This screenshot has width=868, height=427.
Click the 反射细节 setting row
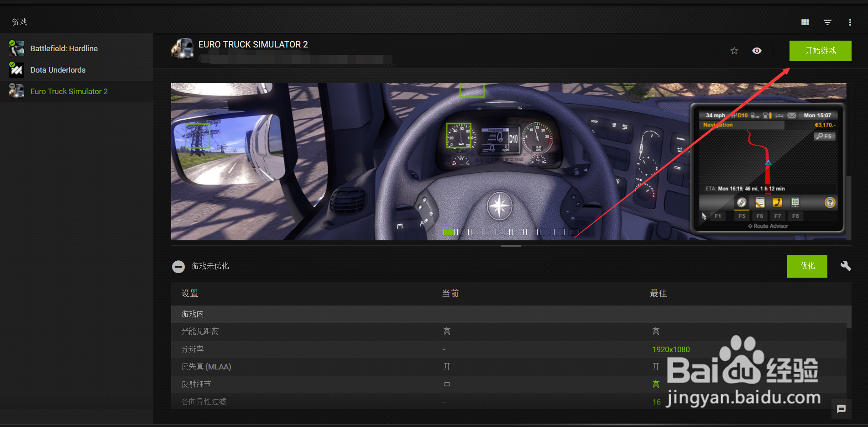pyautogui.click(x=508, y=385)
